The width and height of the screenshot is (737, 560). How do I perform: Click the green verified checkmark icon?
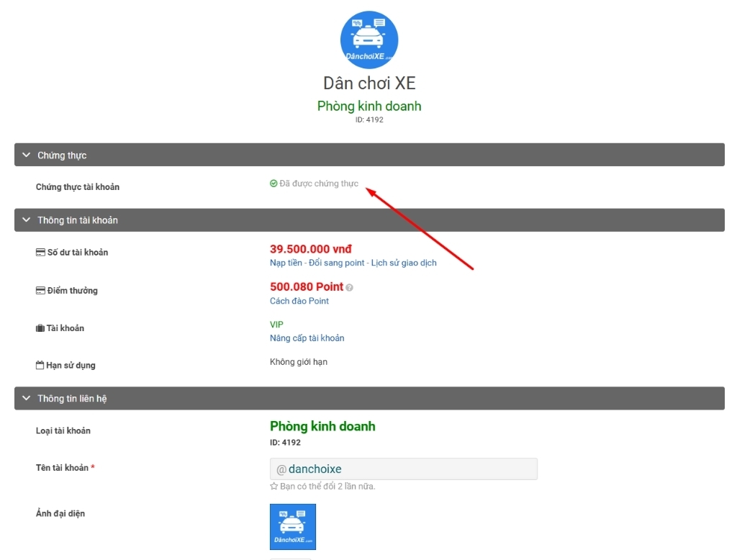[273, 184]
